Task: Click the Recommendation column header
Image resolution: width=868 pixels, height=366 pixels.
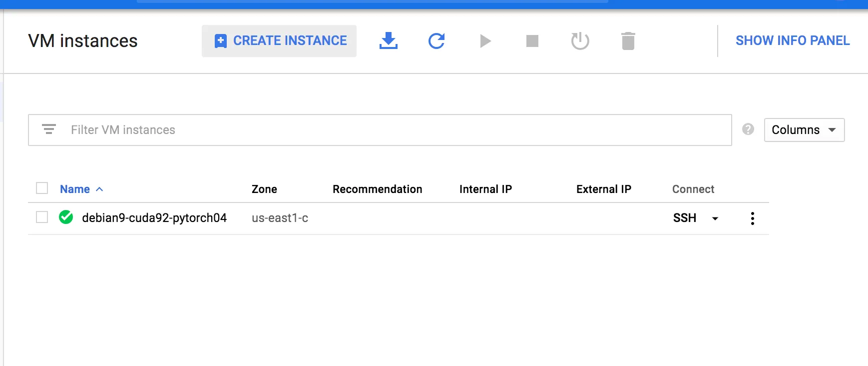Action: coord(378,189)
